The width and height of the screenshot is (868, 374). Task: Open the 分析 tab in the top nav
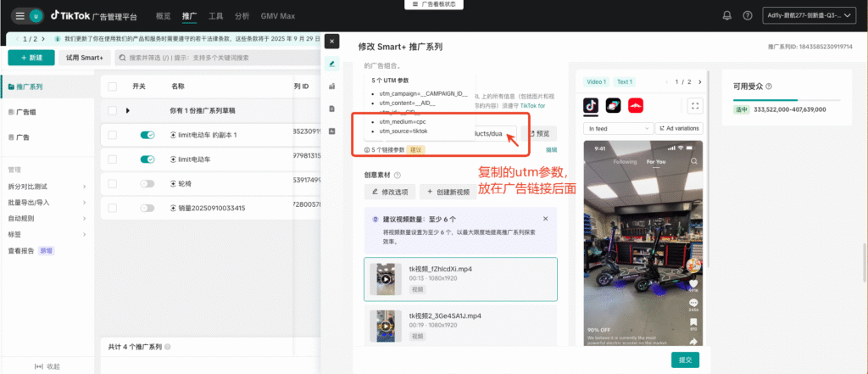(x=242, y=16)
